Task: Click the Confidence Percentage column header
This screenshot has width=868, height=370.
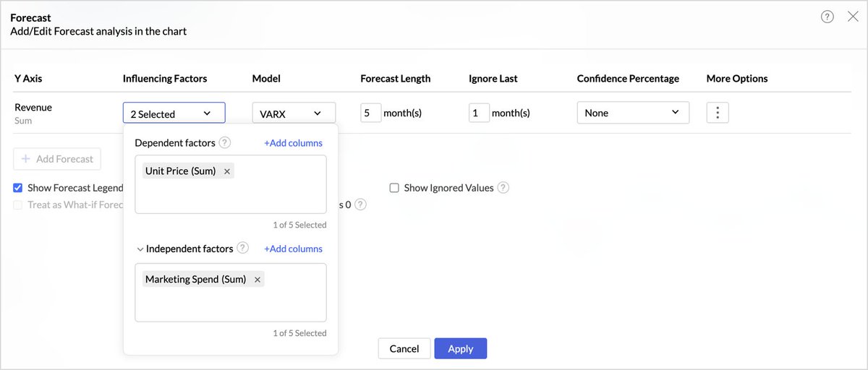Action: pyautogui.click(x=628, y=78)
